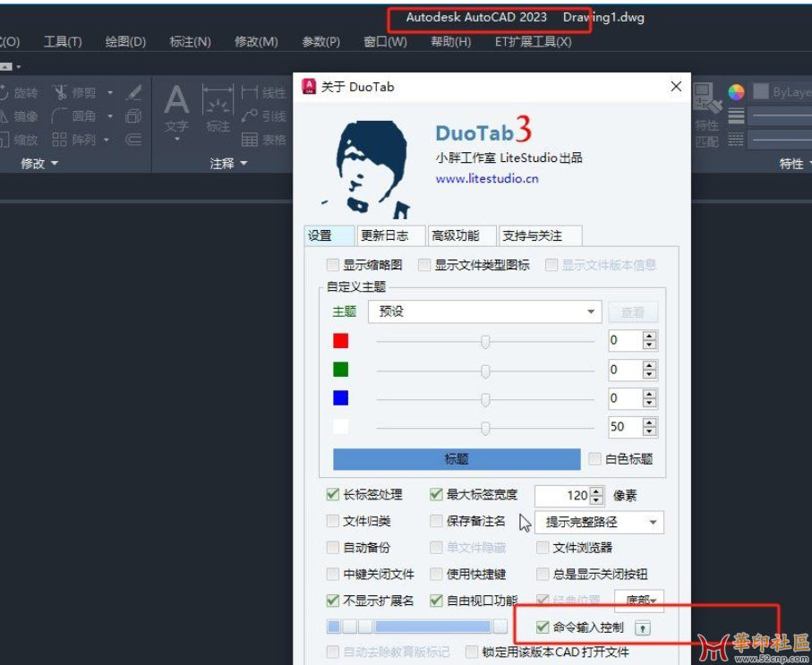The image size is (812, 665).
Task: Select the Leader (引线) tool
Action: click(263, 116)
